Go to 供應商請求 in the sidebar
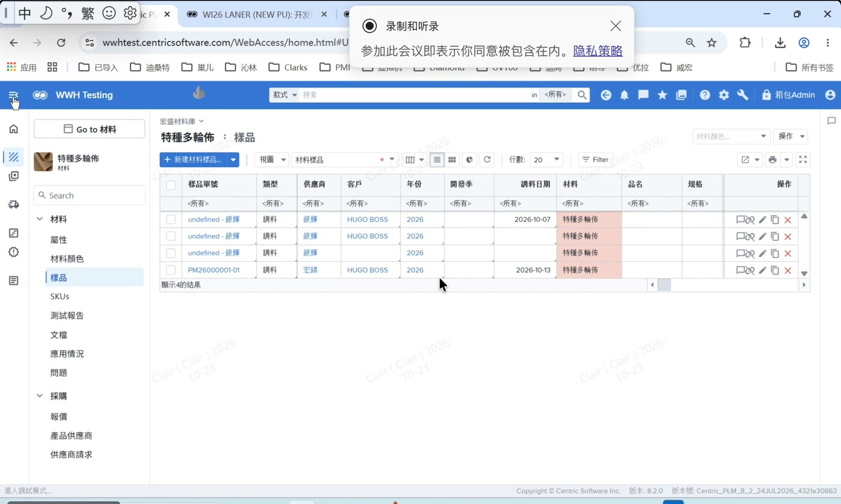This screenshot has height=504, width=841. pos(71,455)
